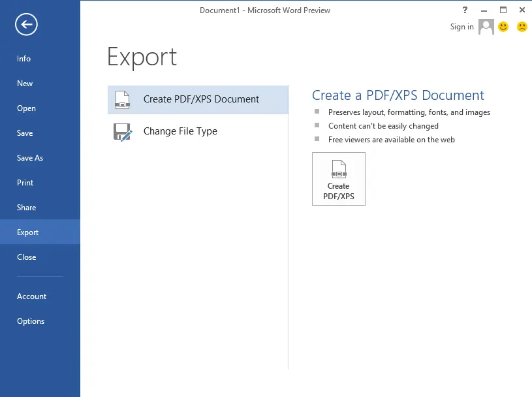Screen dimensions: 532x397
Task: Click the user account avatar picture
Action: tap(485, 27)
